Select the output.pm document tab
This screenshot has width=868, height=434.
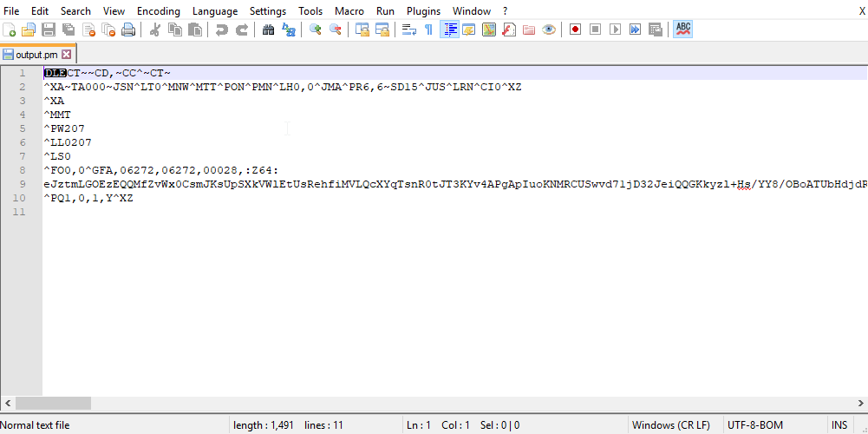coord(37,55)
